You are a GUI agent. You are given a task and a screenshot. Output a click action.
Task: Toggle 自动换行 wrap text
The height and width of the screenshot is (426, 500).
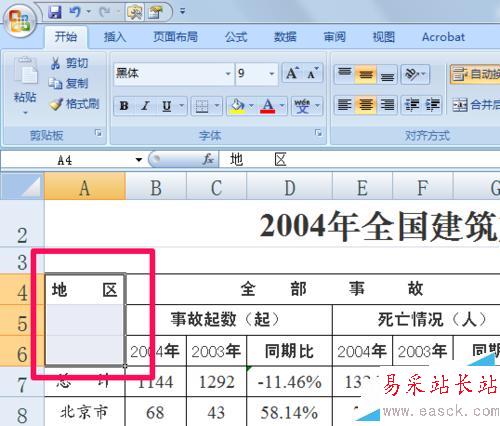475,74
